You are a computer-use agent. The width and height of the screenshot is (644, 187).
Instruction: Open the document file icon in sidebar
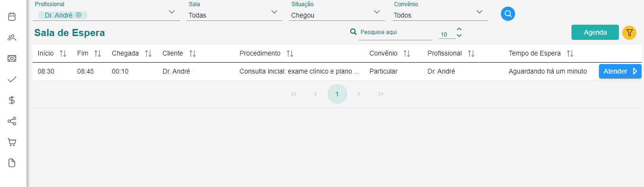pos(12,163)
